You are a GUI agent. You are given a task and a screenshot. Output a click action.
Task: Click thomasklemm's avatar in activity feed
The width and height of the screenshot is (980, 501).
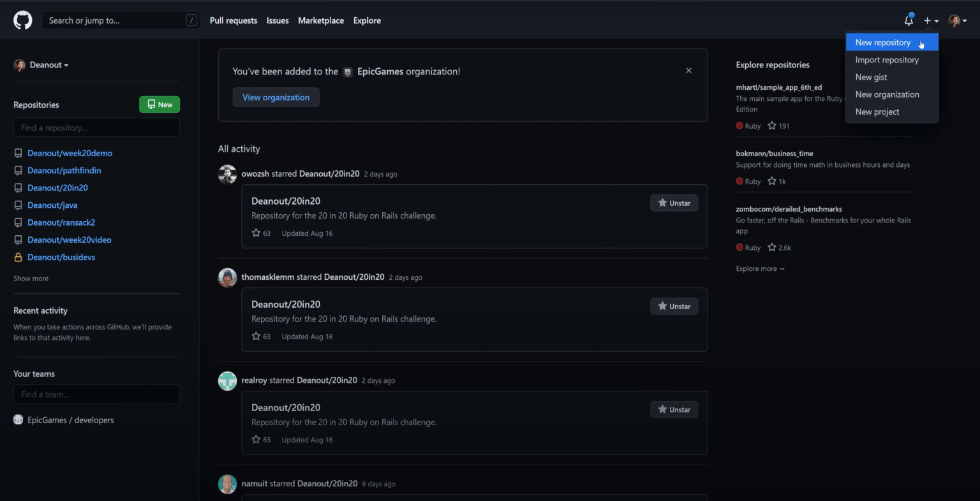[x=227, y=277]
